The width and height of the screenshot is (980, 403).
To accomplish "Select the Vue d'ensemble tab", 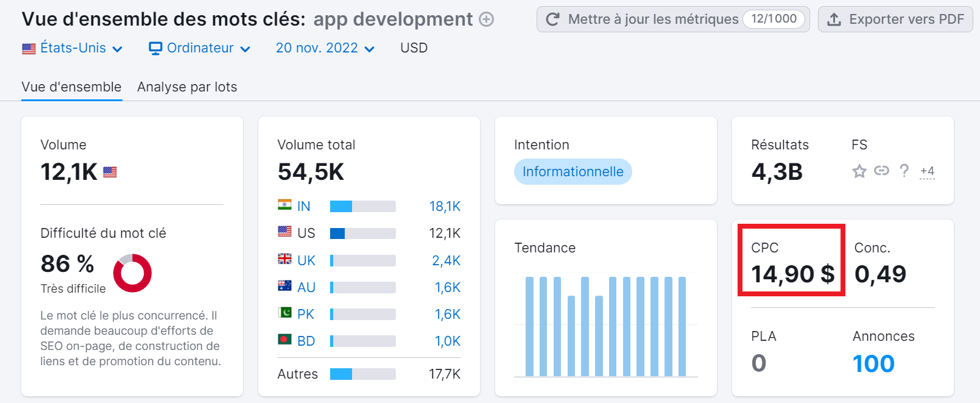I will pyautogui.click(x=71, y=87).
